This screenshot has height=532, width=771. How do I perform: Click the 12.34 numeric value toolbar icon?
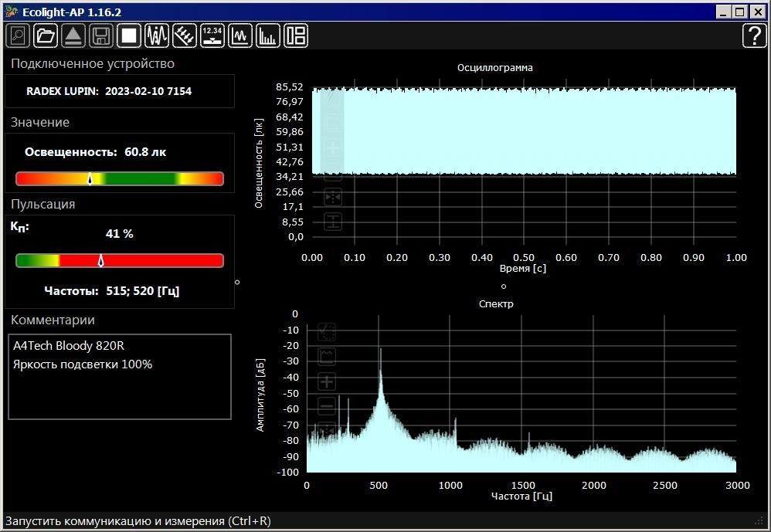point(212,36)
